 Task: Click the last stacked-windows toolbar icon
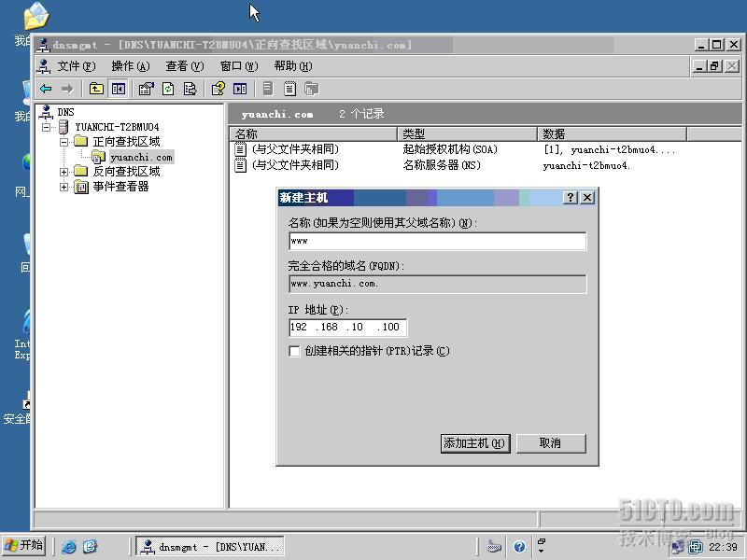point(312,89)
